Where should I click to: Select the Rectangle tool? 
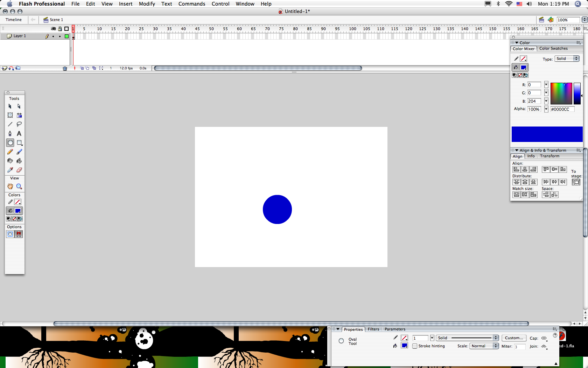19,143
